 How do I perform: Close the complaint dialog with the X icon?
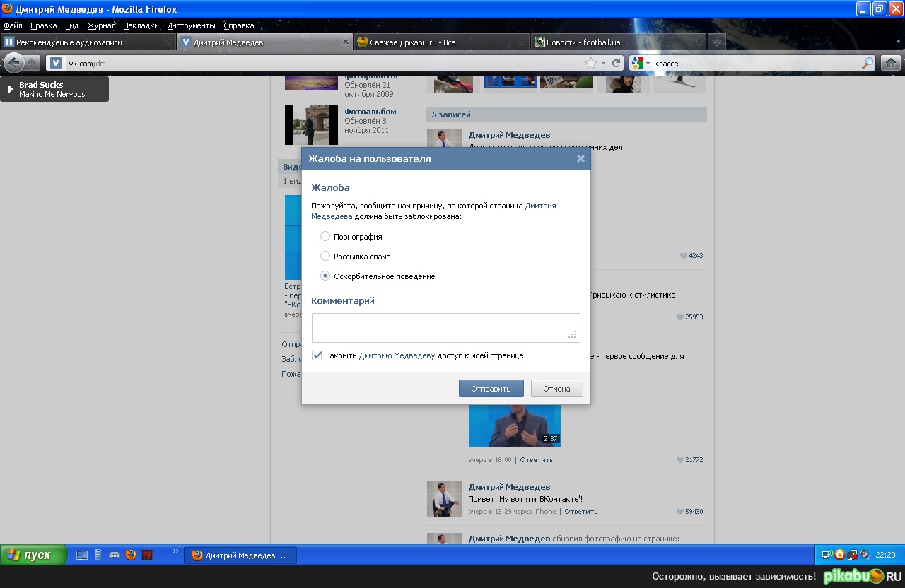coord(580,159)
